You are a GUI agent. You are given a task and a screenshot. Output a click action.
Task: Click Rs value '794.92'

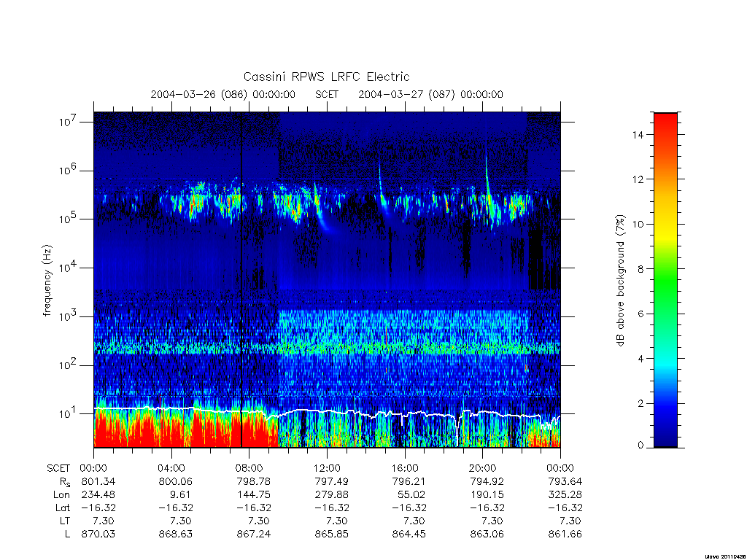(x=487, y=481)
